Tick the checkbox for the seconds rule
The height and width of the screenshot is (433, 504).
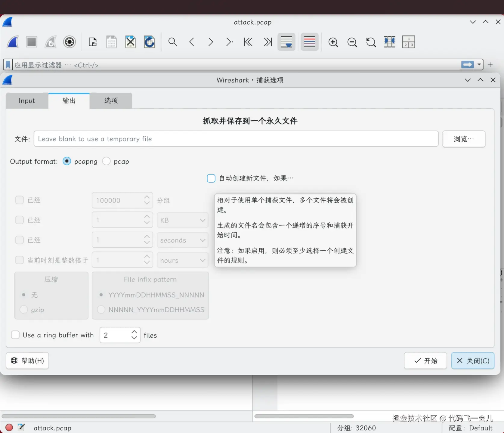[20, 240]
